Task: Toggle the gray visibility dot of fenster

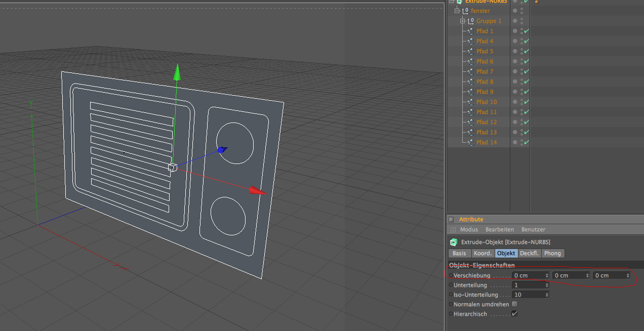Action: (x=515, y=11)
